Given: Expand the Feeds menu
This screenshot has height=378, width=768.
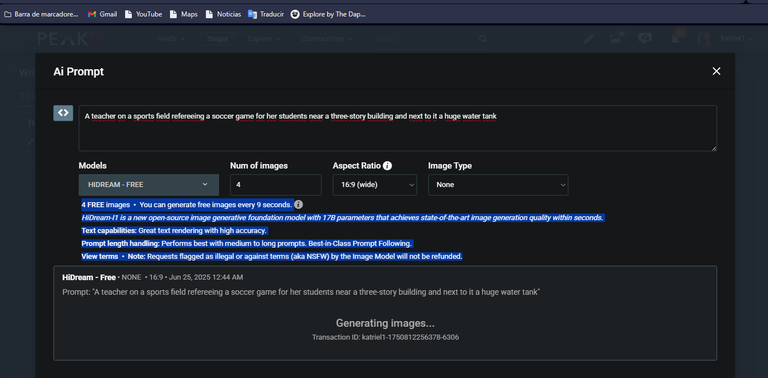Looking at the screenshot, I should [x=171, y=39].
